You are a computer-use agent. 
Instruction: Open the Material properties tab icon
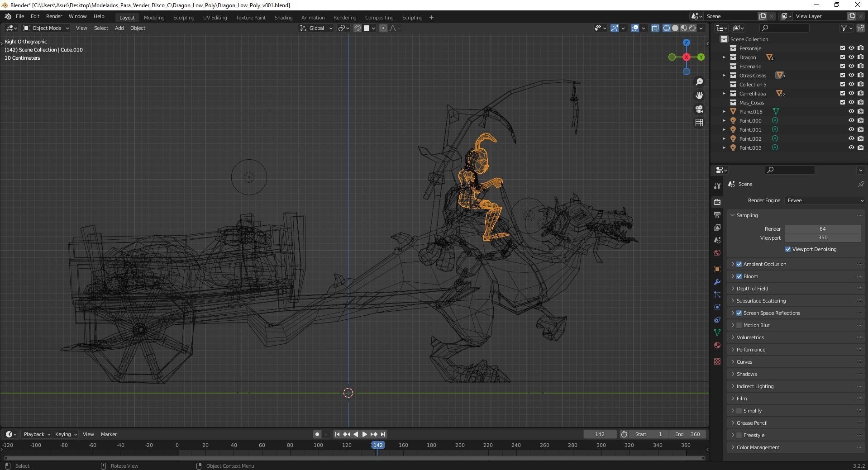(x=717, y=346)
